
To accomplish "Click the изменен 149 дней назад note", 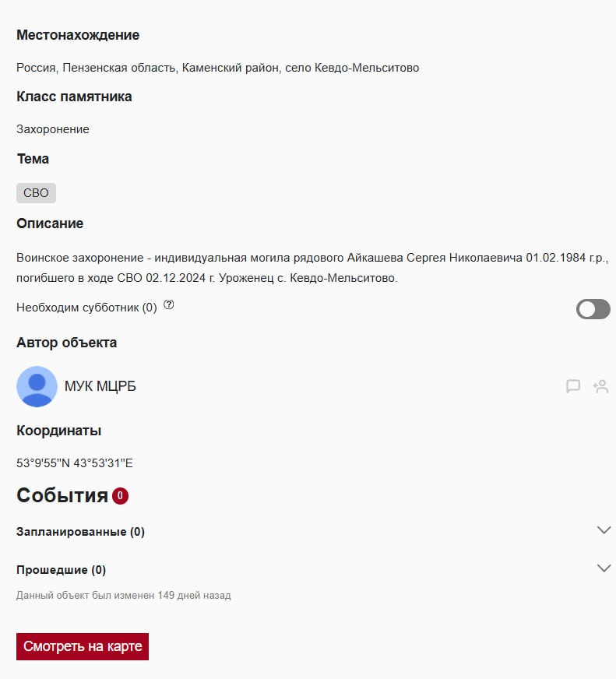I will pyautogui.click(x=124, y=596).
